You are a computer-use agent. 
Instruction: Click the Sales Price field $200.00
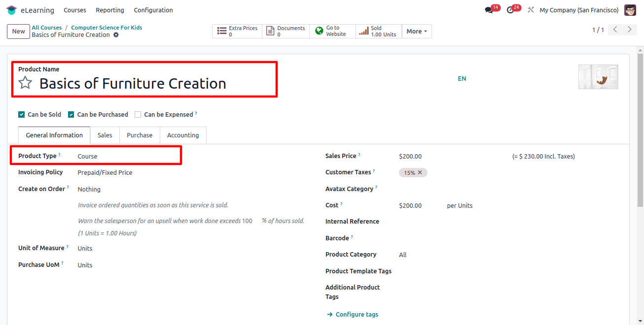coord(410,157)
